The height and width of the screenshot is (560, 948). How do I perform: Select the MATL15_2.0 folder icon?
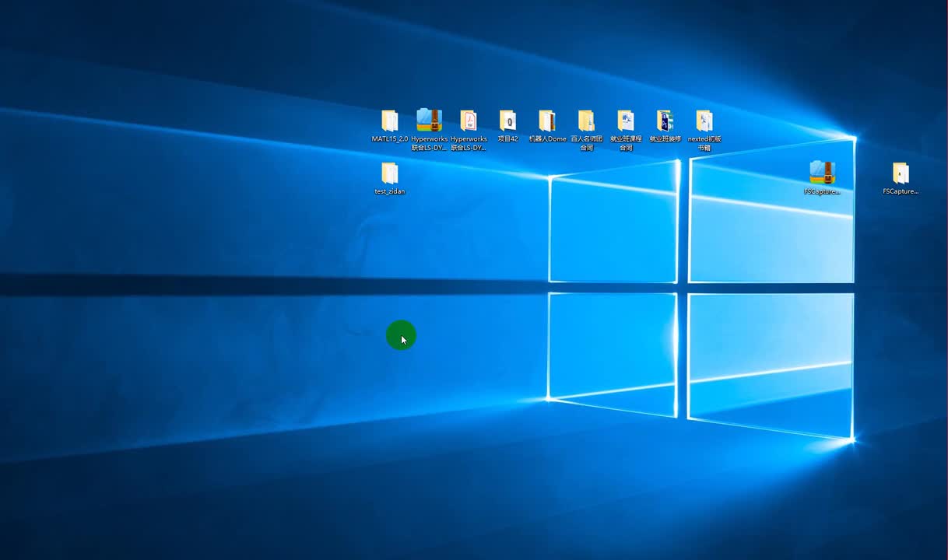[390, 121]
